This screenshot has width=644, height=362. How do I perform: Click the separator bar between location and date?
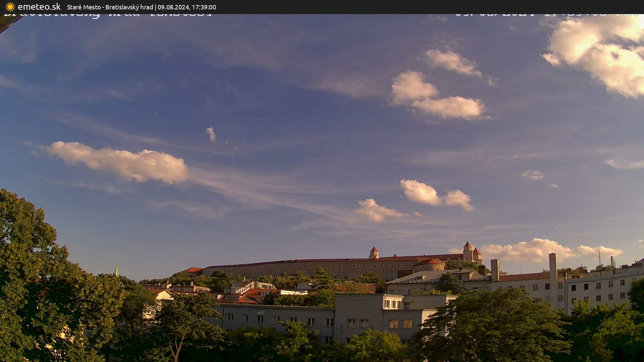click(155, 7)
